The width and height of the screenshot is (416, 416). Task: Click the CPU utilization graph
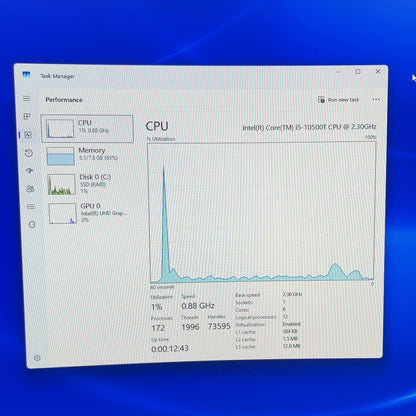tap(262, 213)
